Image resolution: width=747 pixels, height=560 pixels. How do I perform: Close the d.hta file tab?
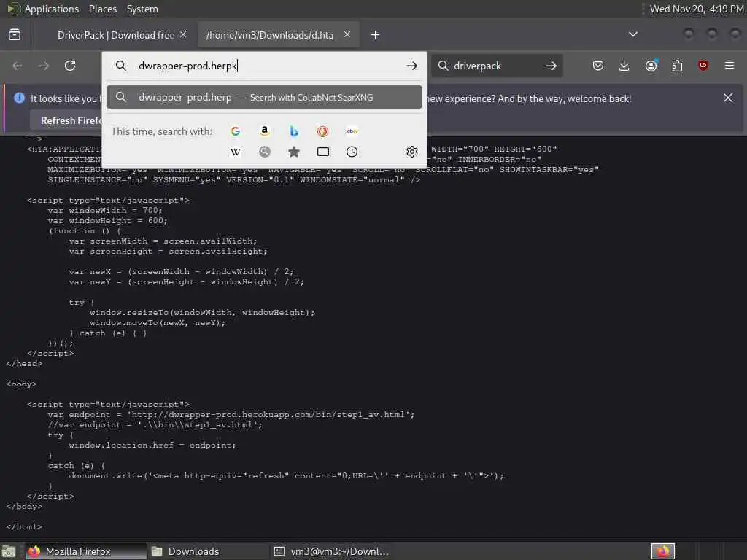[x=347, y=35]
